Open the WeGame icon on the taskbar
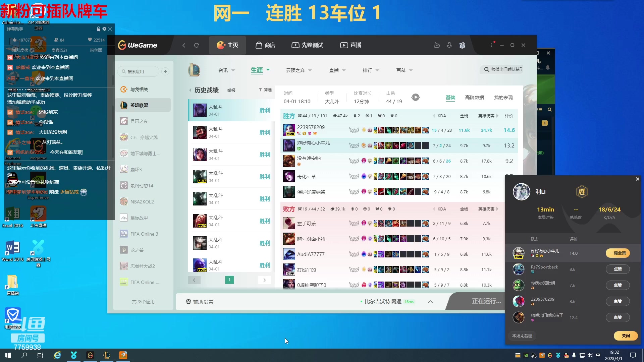Image resolution: width=644 pixels, height=362 pixels. tap(90, 355)
